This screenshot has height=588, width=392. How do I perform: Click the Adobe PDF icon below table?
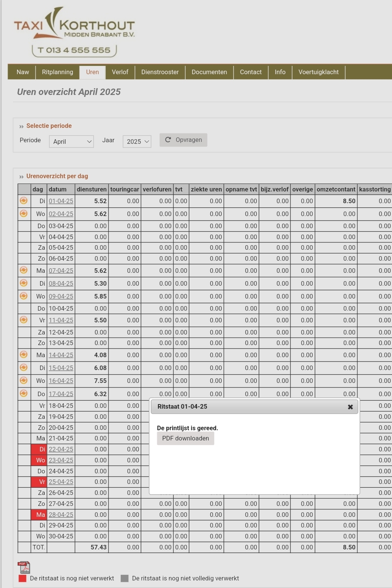pos(23,567)
